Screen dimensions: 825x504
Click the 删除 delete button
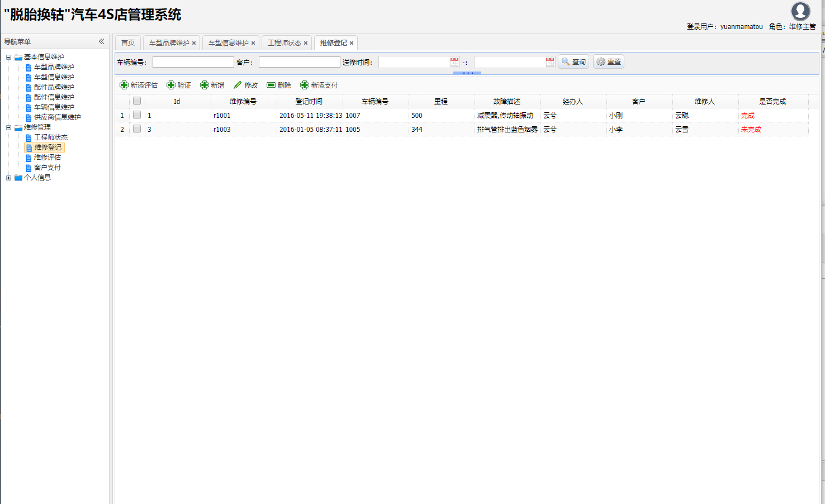(279, 85)
